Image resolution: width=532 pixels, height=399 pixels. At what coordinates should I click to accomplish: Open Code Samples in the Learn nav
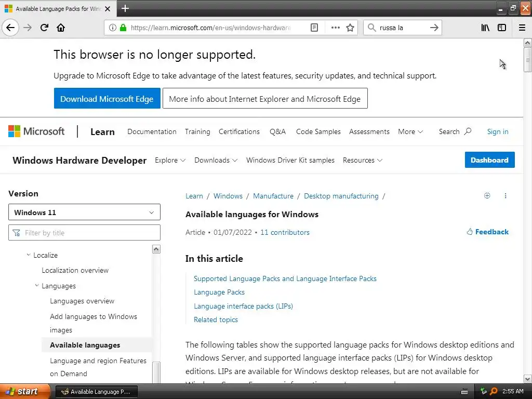click(318, 131)
